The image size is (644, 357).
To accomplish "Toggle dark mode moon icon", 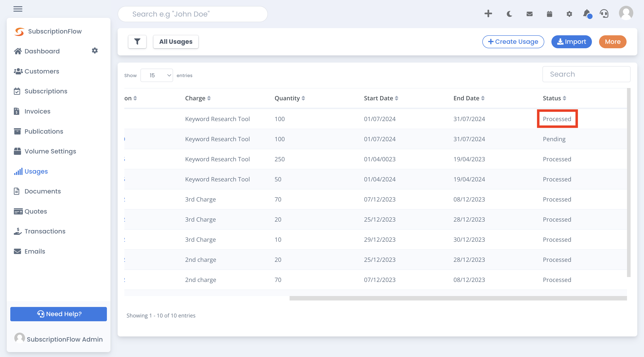I will pos(509,14).
